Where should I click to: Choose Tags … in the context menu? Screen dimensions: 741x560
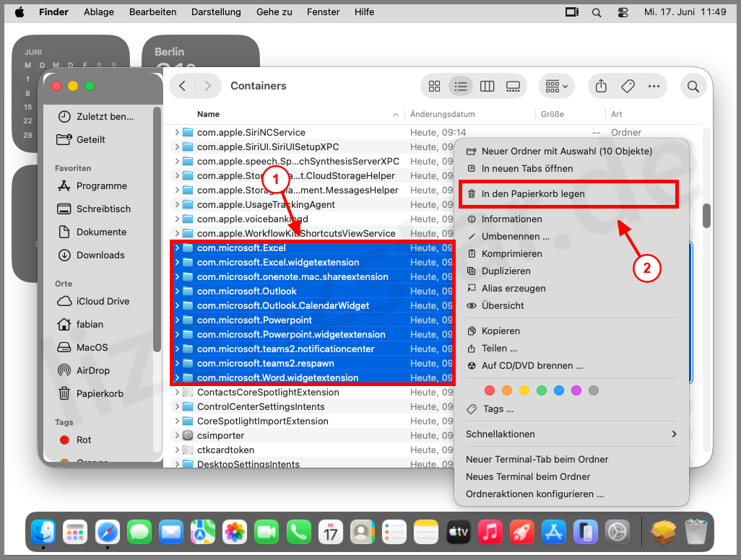pos(571,409)
